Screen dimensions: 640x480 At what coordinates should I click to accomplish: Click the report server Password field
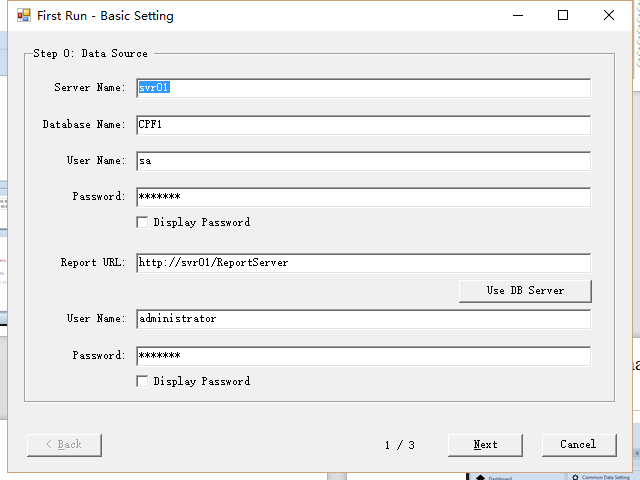click(364, 356)
